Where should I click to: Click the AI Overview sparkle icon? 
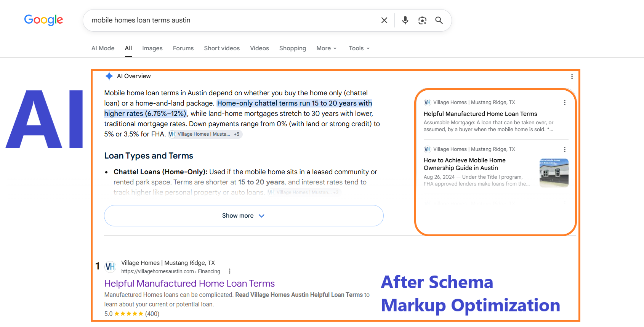click(109, 76)
